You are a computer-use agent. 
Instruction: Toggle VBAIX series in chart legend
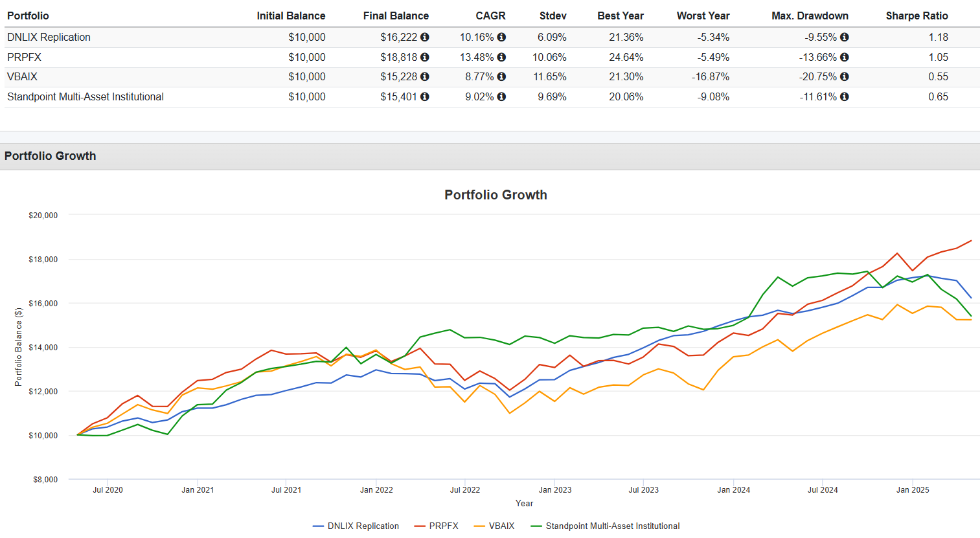point(494,526)
